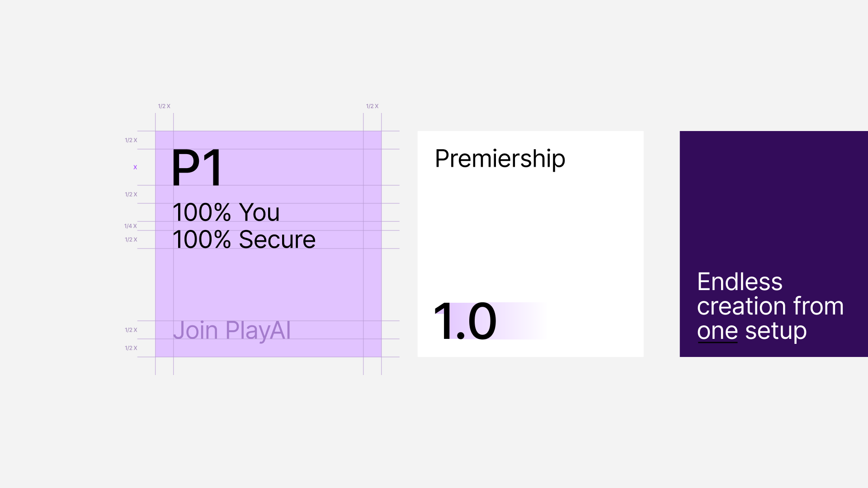Open the Join PlayAI link
Image resolution: width=868 pixels, height=488 pixels.
(x=232, y=331)
